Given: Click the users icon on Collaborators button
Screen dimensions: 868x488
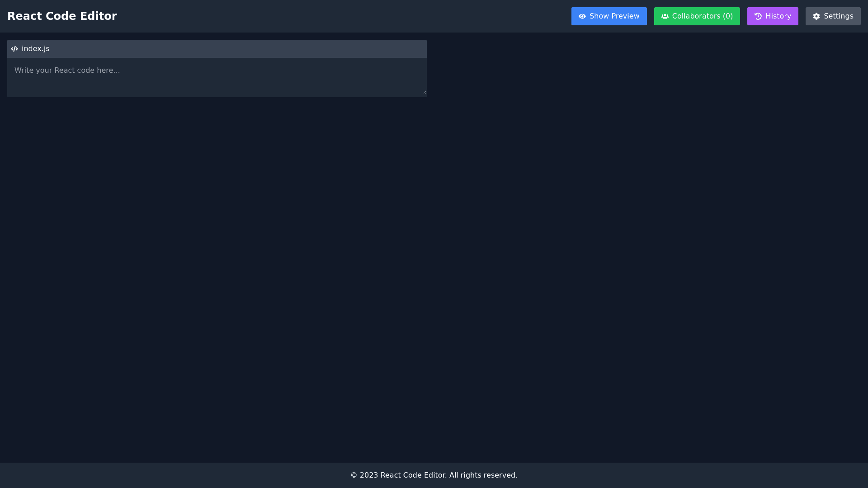Looking at the screenshot, I should tap(665, 16).
